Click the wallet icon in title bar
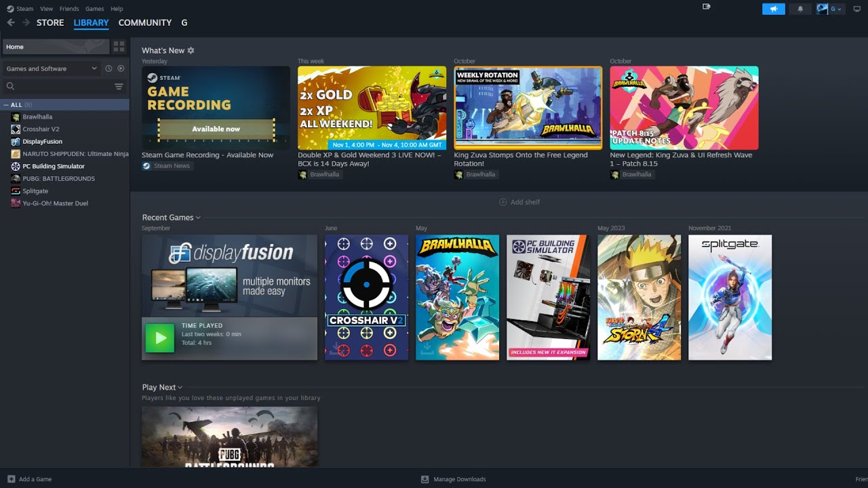The image size is (868, 488). tap(707, 6)
